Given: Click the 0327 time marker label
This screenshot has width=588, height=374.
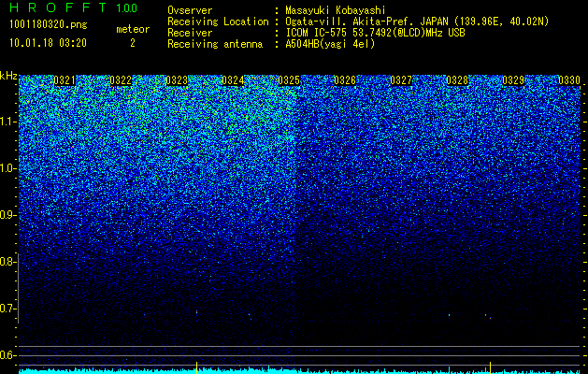Looking at the screenshot, I should click(401, 80).
